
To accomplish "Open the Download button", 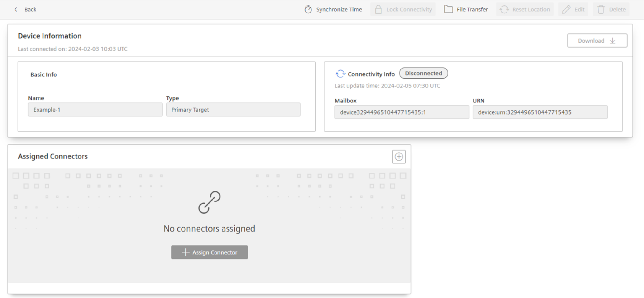I will (597, 40).
